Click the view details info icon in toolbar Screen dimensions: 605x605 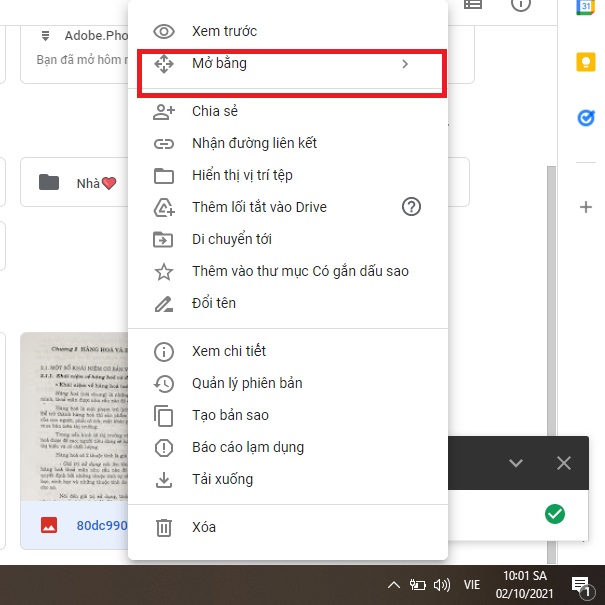coord(521,5)
